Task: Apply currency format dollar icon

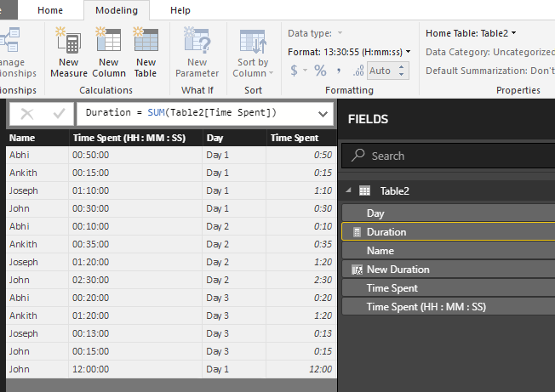Action: click(294, 71)
